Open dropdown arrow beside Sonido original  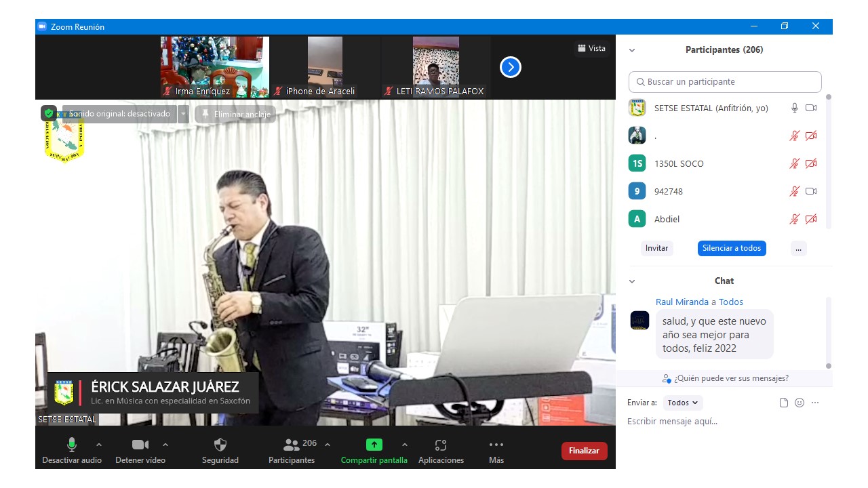tap(183, 114)
